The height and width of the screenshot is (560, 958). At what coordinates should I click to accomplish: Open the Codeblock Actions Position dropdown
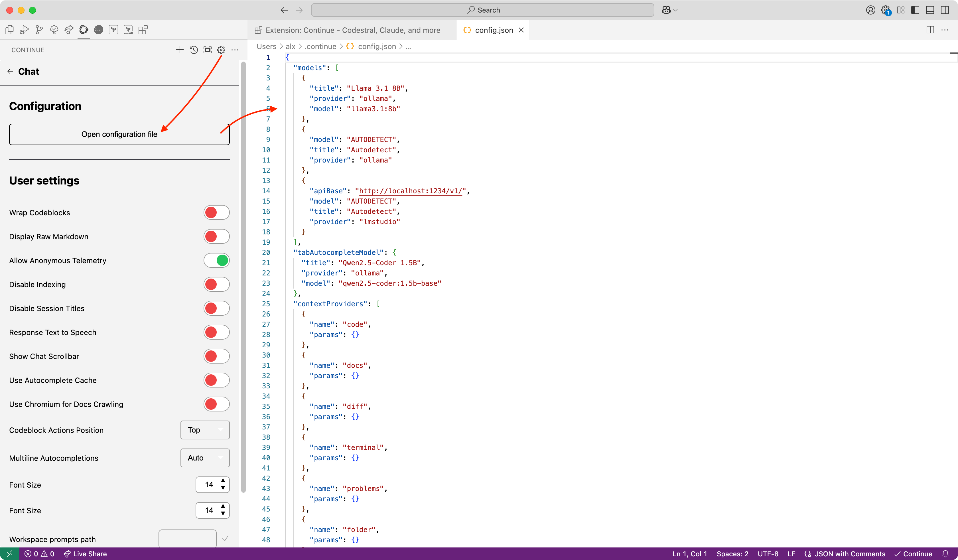click(x=205, y=430)
